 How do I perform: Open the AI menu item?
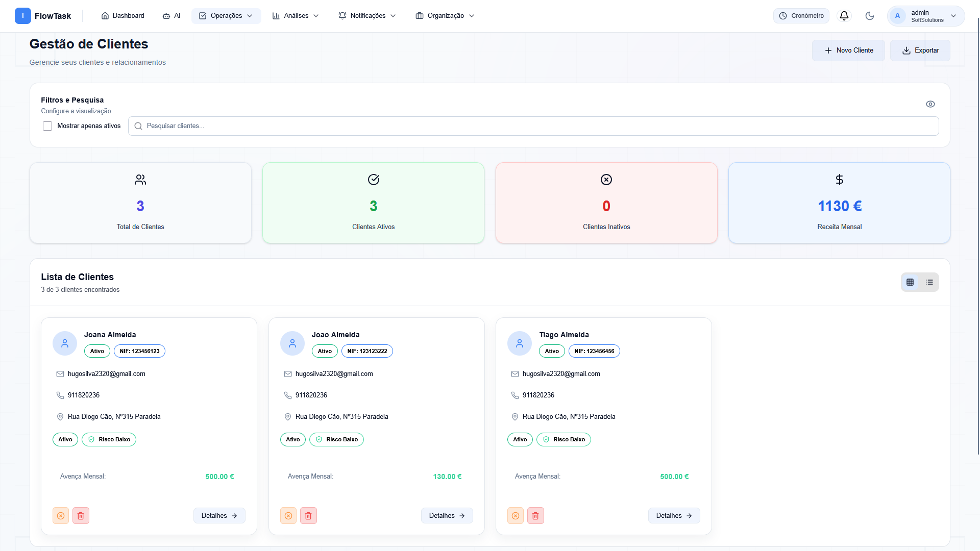click(171, 16)
